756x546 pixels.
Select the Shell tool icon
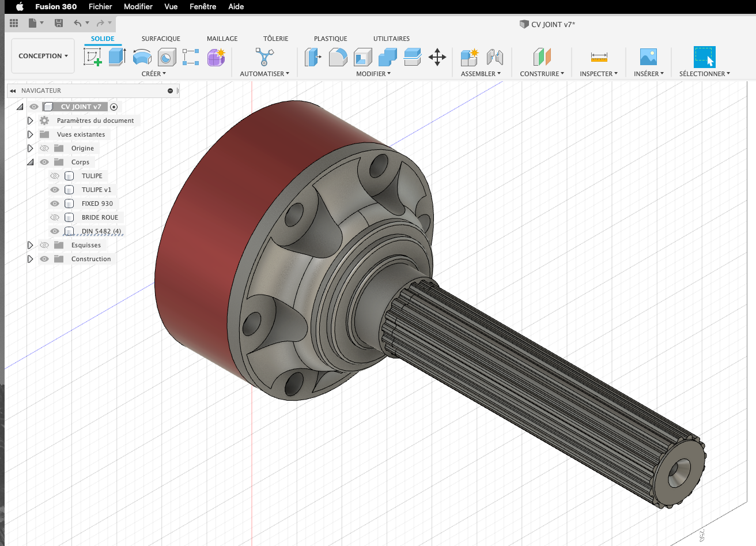[362, 57]
